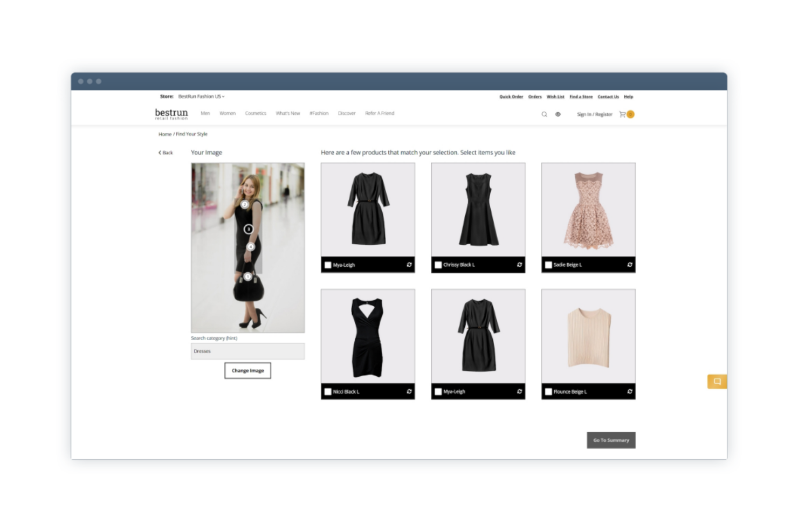The height and width of the screenshot is (532, 798).
Task: Open the Women category menu
Action: (x=228, y=113)
